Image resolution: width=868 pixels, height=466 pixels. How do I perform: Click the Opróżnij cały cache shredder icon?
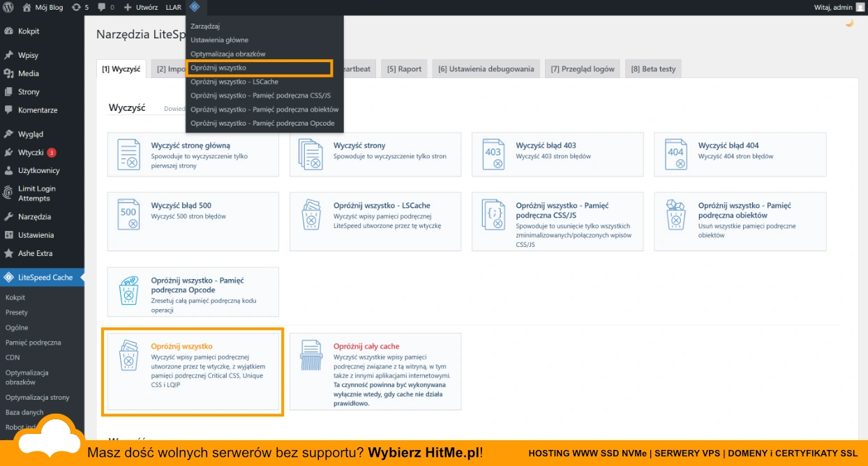(x=310, y=355)
